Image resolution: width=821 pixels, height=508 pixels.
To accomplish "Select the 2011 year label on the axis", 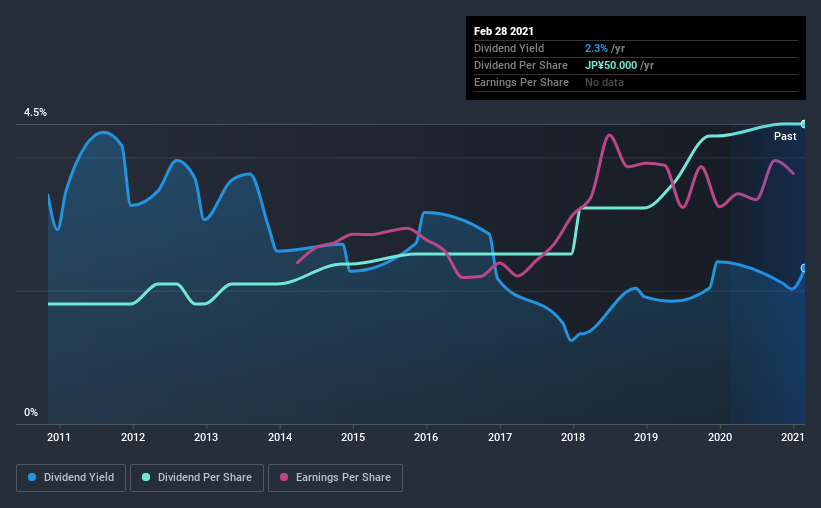I will pyautogui.click(x=59, y=437).
